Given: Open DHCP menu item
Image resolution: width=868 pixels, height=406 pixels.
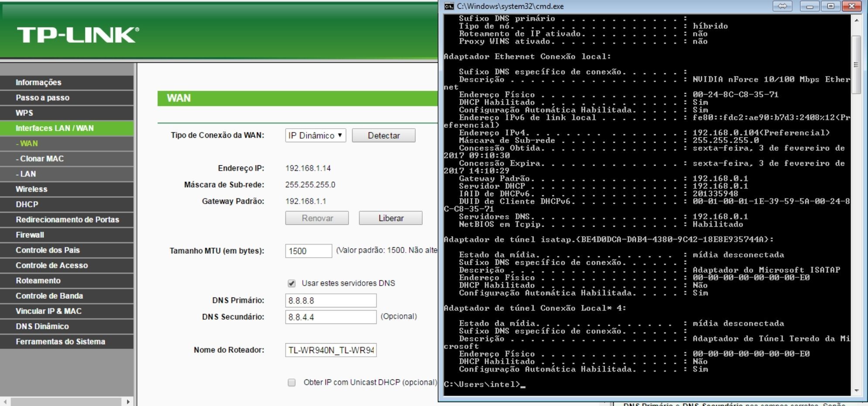Looking at the screenshot, I should click(x=67, y=205).
